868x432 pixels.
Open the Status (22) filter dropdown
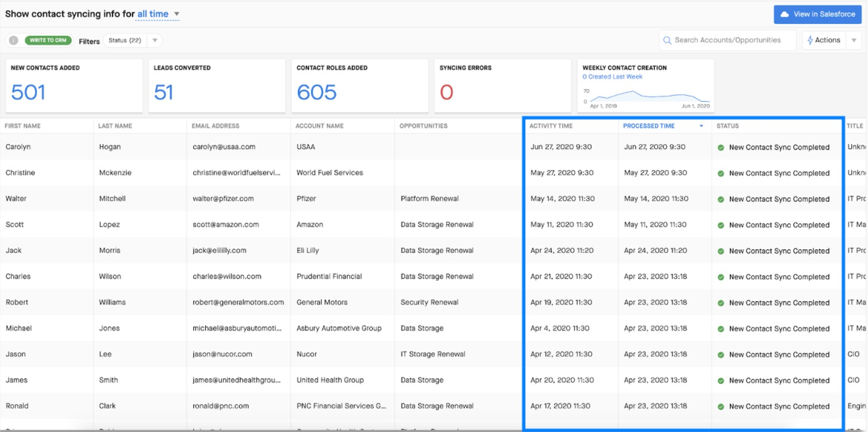coord(132,41)
